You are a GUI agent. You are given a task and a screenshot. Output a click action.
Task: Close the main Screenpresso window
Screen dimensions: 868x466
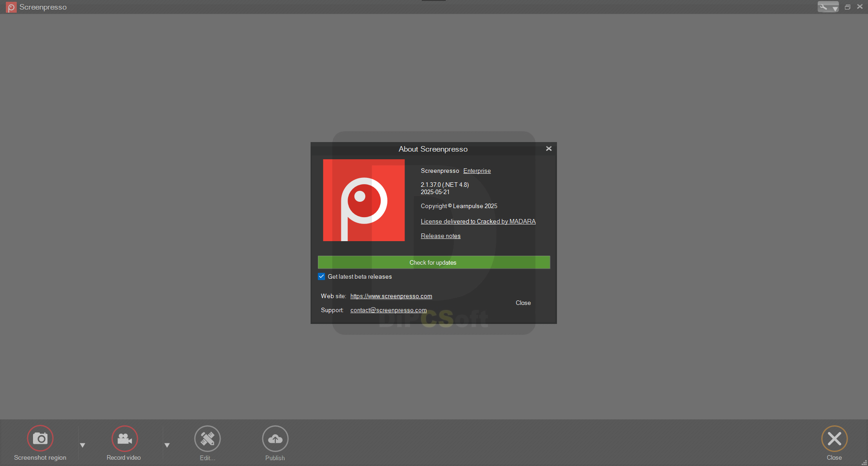[860, 7]
